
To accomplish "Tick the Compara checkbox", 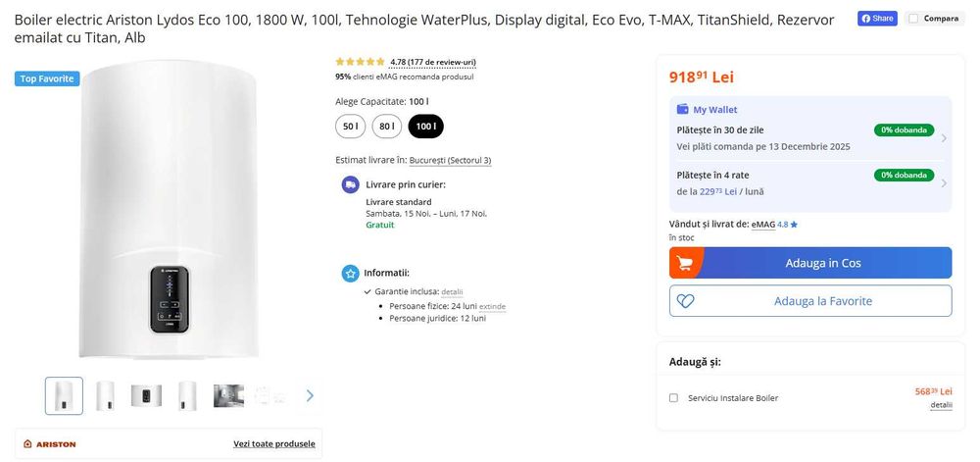I will tap(913, 19).
